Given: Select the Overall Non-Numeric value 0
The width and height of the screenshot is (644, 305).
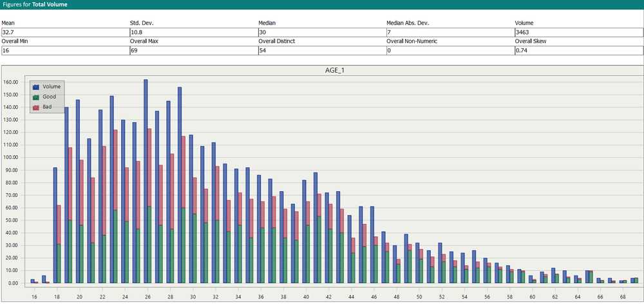Looking at the screenshot, I should pos(450,50).
